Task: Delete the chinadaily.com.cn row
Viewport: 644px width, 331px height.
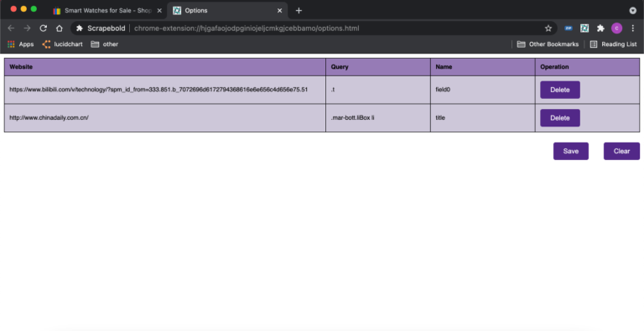Action: pyautogui.click(x=560, y=118)
